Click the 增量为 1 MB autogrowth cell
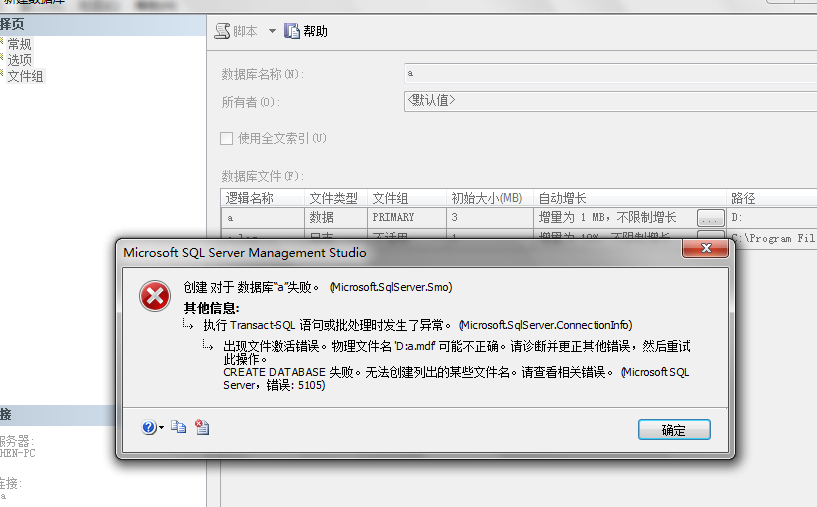 (615, 217)
